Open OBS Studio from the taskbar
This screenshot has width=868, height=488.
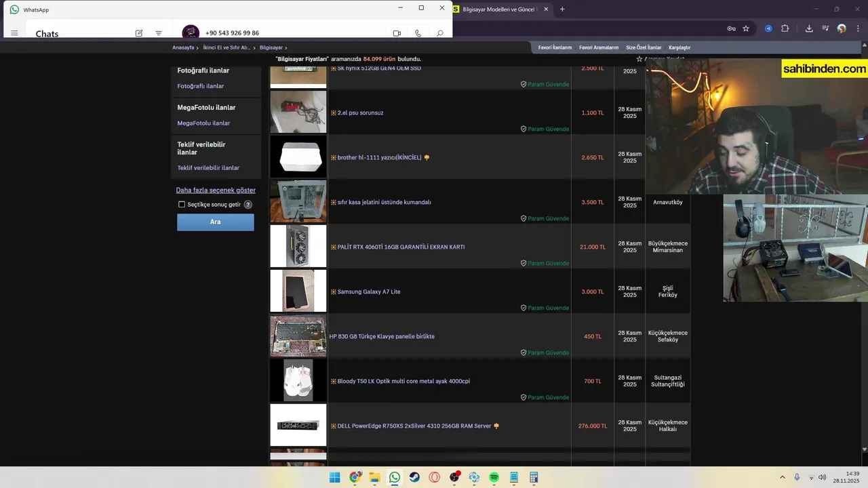[x=454, y=477]
